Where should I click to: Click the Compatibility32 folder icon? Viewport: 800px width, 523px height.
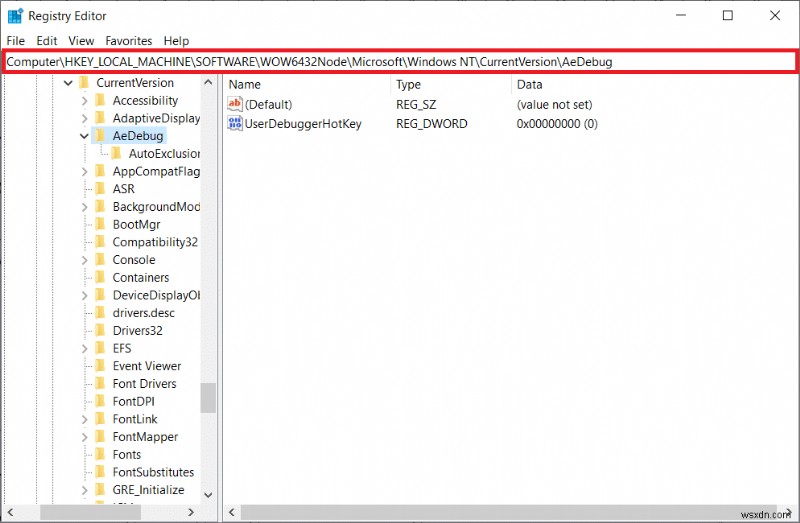(x=101, y=241)
